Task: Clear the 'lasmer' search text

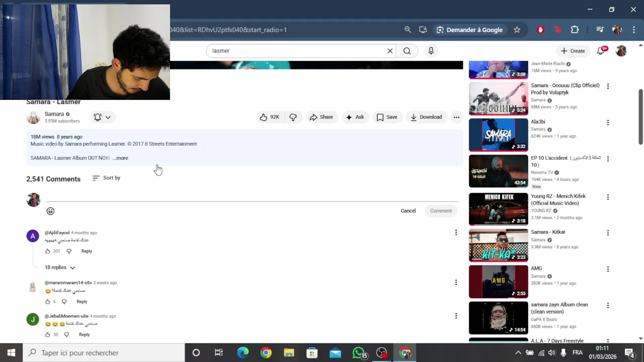Action: pos(390,51)
